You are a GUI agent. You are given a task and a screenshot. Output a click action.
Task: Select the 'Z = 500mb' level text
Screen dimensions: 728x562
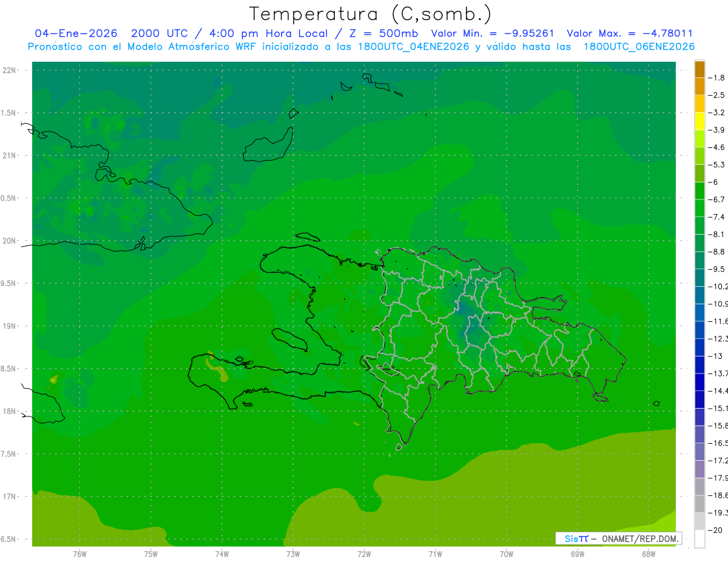pyautogui.click(x=383, y=33)
